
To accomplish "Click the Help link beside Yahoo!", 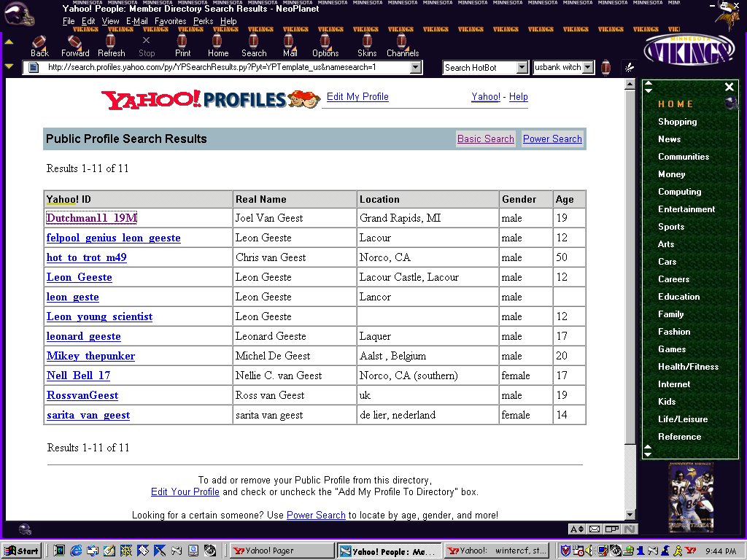I will pyautogui.click(x=519, y=97).
